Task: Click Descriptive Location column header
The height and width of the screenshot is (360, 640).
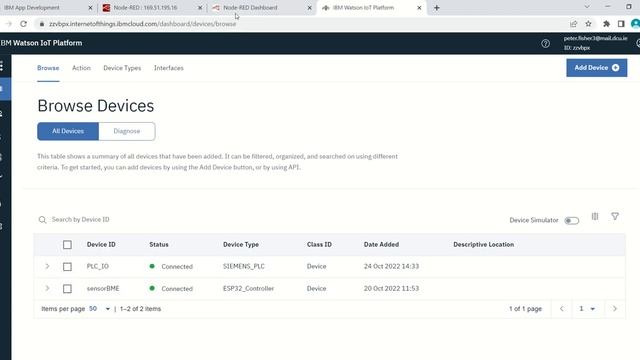Action: tap(484, 244)
